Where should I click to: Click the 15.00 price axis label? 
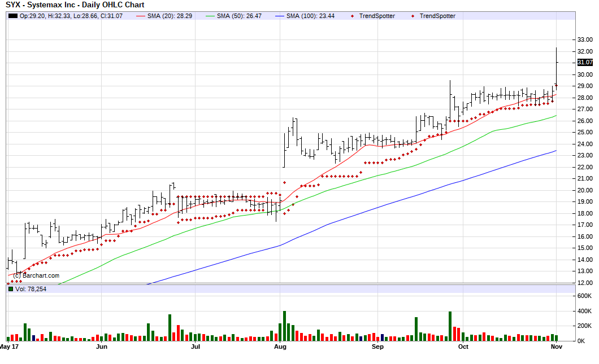pos(585,248)
